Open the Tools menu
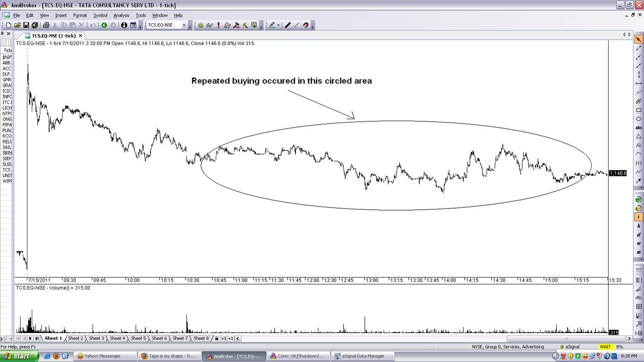Viewport: 644px width, 362px height. coord(141,15)
